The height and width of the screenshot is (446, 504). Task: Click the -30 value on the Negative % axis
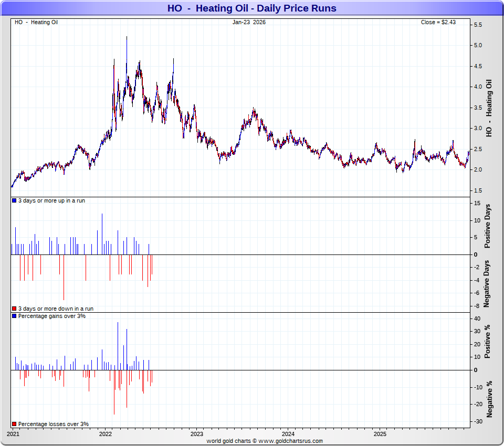point(478,421)
